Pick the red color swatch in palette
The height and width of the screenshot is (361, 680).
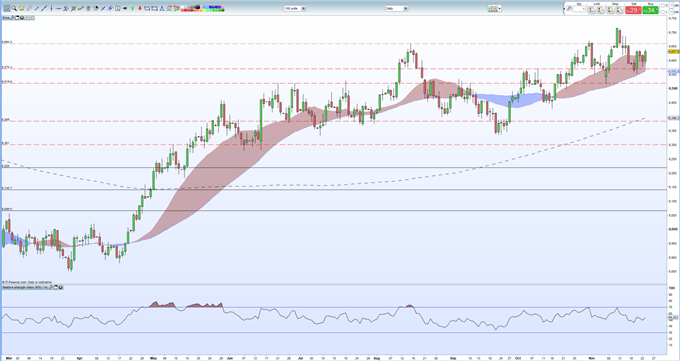pos(186,10)
